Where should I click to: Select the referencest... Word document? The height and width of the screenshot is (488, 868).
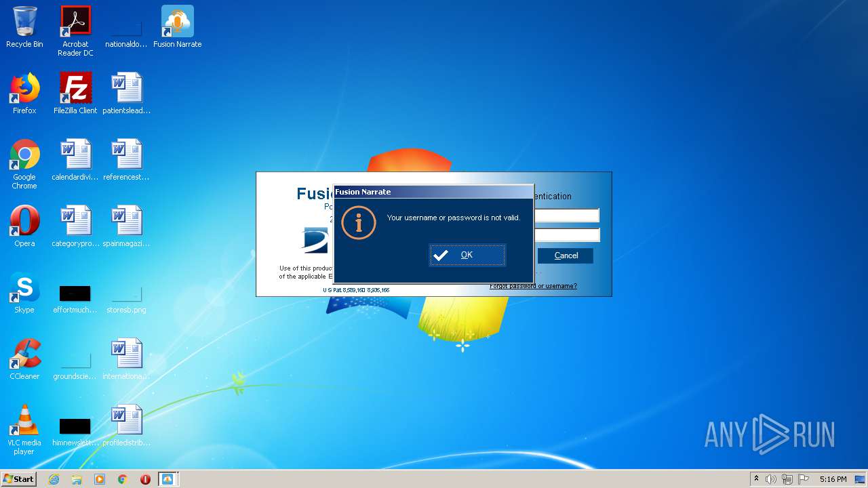127,160
